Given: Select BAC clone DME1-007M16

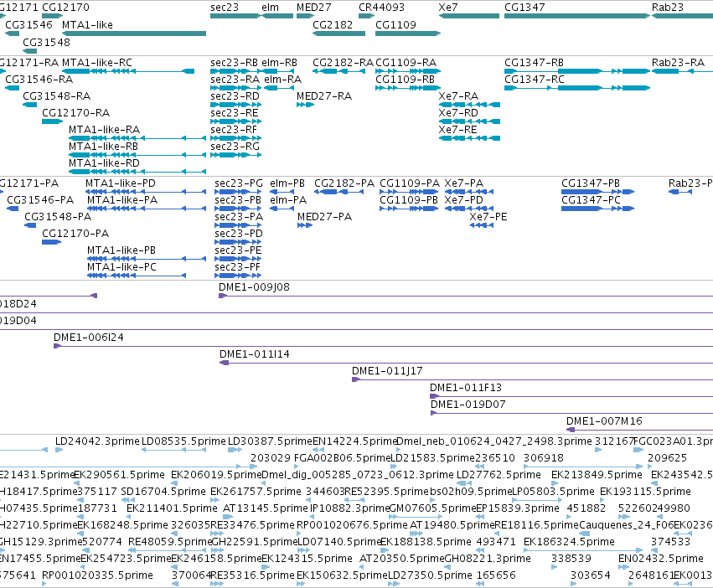Looking at the screenshot, I should [x=639, y=431].
